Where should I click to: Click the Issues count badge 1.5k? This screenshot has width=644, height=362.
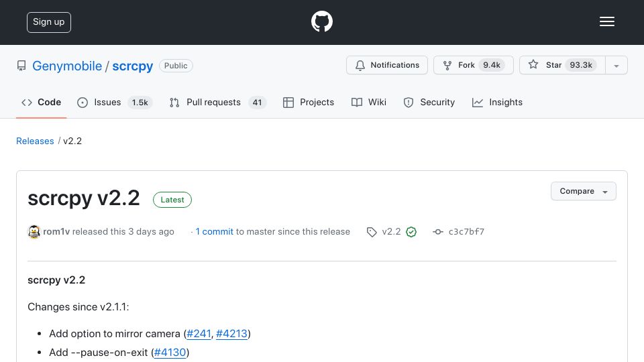140,103
